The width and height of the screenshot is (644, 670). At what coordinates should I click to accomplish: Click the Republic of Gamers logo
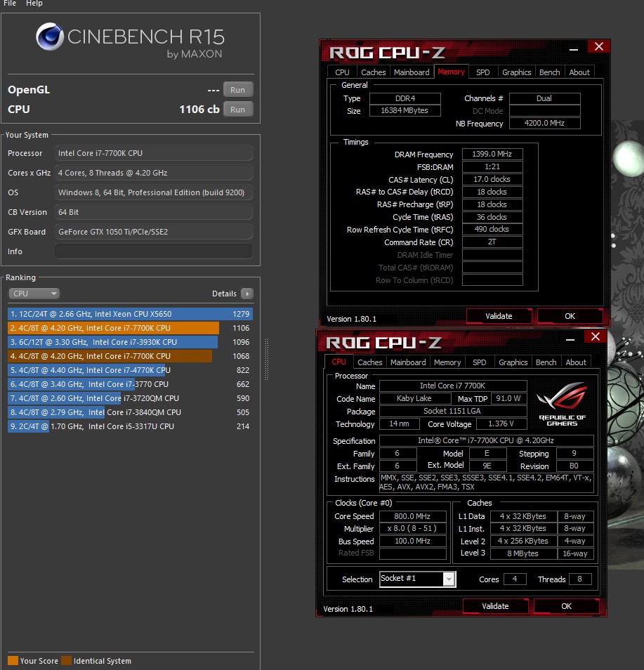563,404
